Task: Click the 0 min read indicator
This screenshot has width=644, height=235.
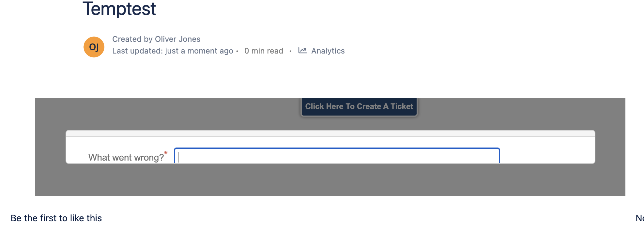Action: click(264, 51)
